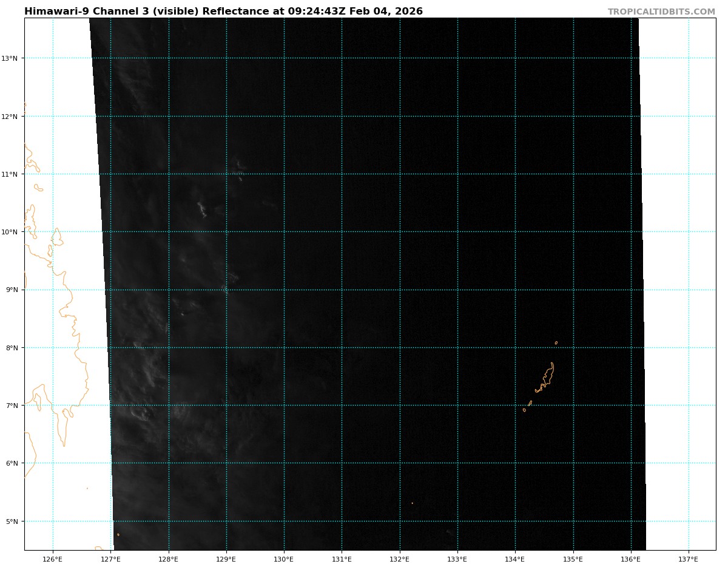Click the tiny orange island dot near 132°E
This screenshot has width=728, height=564.
pyautogui.click(x=412, y=503)
